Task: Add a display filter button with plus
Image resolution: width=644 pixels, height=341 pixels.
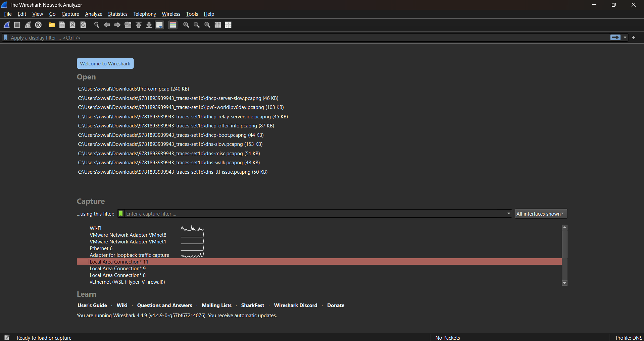Action: [x=634, y=38]
